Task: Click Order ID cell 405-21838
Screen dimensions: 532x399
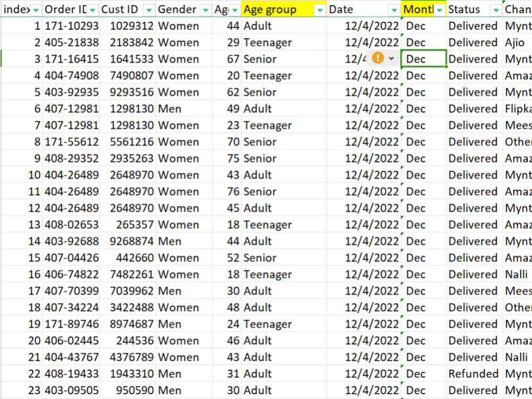Action: tap(71, 43)
